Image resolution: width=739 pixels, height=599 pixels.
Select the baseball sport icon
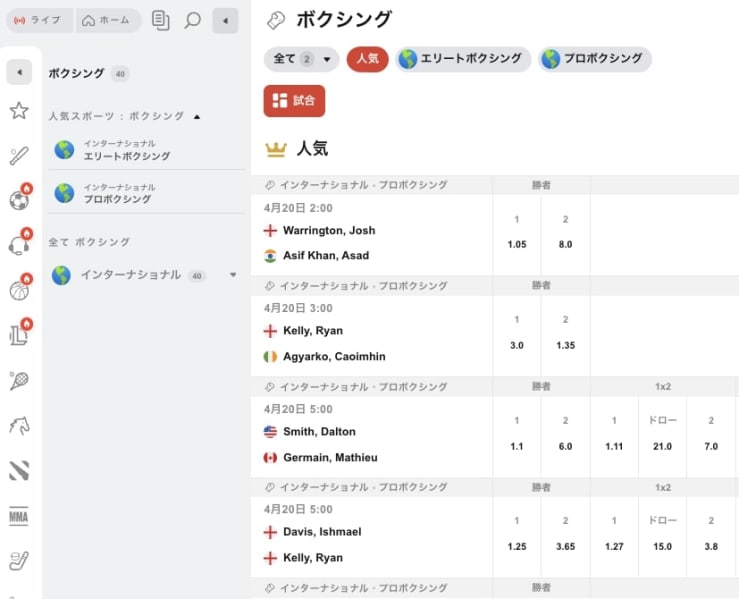[x=19, y=156]
